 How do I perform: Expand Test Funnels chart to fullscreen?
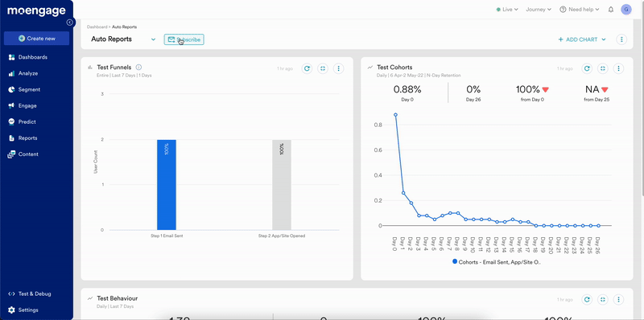coord(323,68)
